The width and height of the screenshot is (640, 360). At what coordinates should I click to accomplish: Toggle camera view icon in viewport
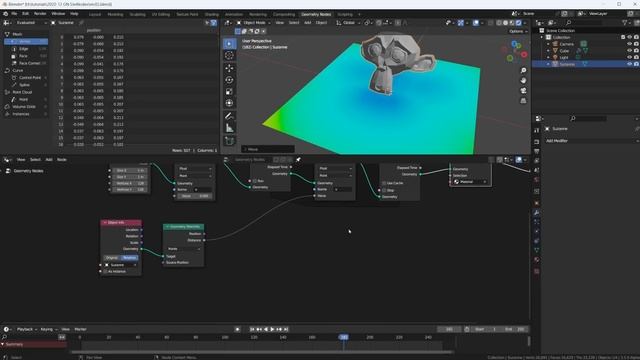click(523, 90)
